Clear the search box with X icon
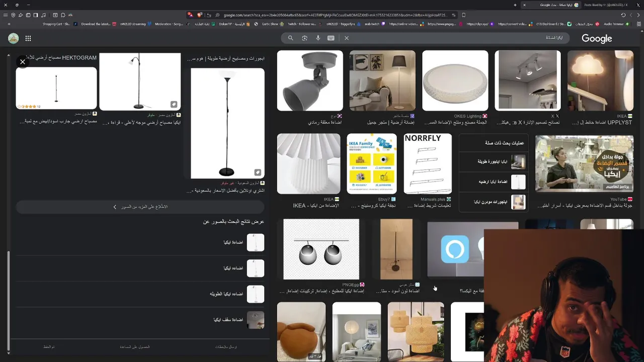 347,38
